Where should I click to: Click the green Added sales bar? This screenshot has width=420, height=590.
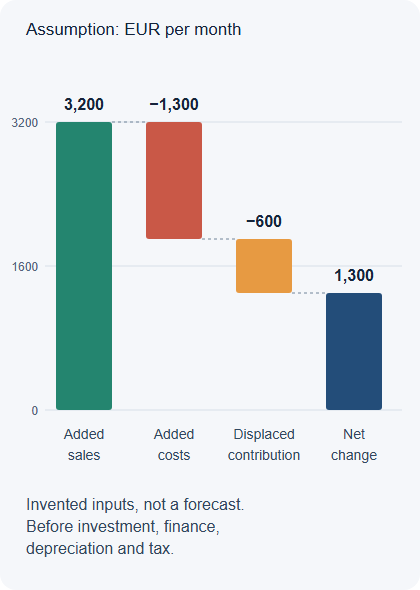(x=84, y=266)
